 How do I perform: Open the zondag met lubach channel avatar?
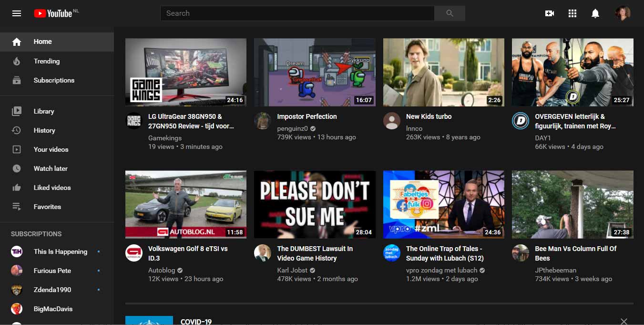(392, 253)
